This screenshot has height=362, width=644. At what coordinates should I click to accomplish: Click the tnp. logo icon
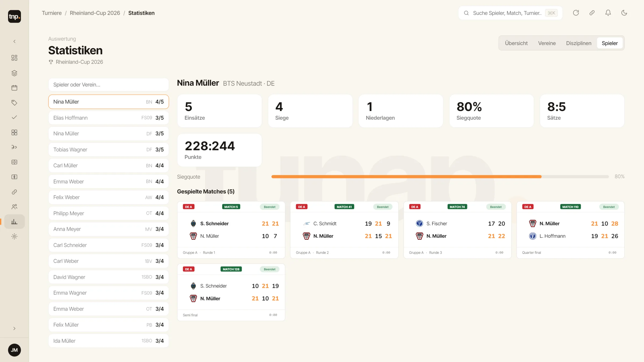pyautogui.click(x=14, y=16)
